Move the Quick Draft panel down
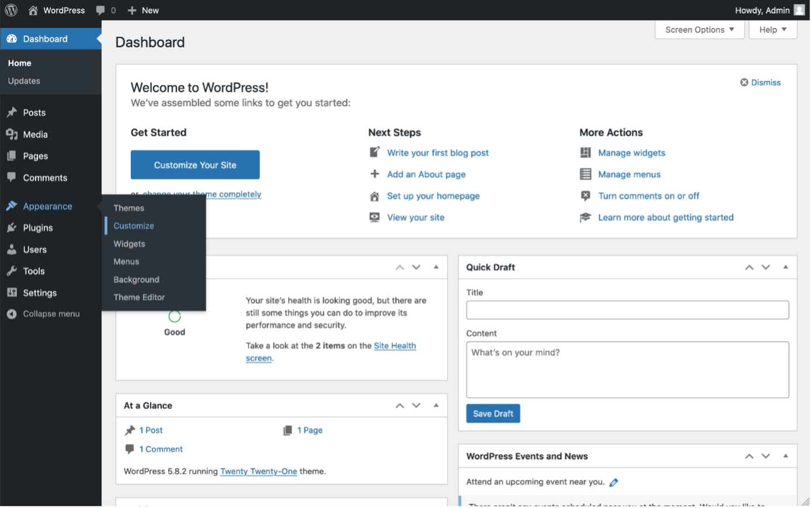The height and width of the screenshot is (508, 812). click(x=766, y=267)
